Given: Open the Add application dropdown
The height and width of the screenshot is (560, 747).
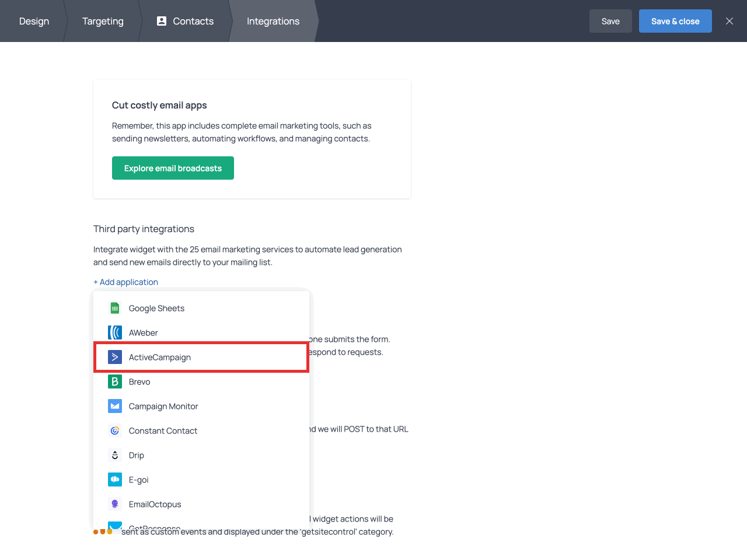Looking at the screenshot, I should point(125,282).
